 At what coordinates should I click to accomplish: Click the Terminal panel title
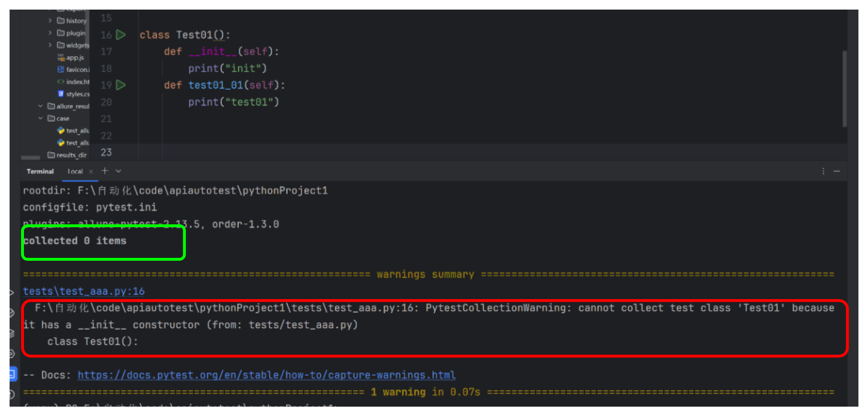point(40,172)
